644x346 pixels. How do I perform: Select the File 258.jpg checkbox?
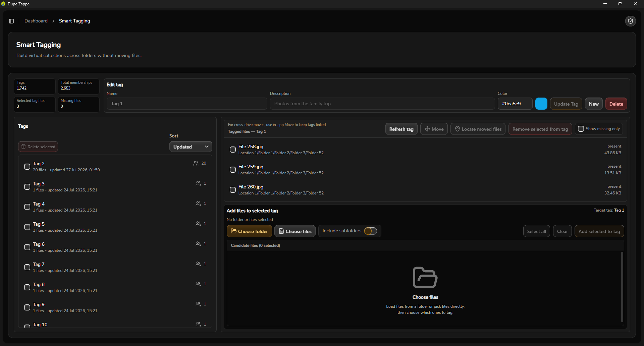233,150
